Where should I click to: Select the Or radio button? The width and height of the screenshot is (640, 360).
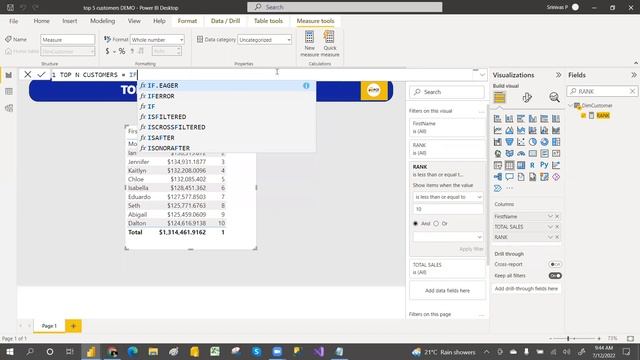(x=436, y=223)
